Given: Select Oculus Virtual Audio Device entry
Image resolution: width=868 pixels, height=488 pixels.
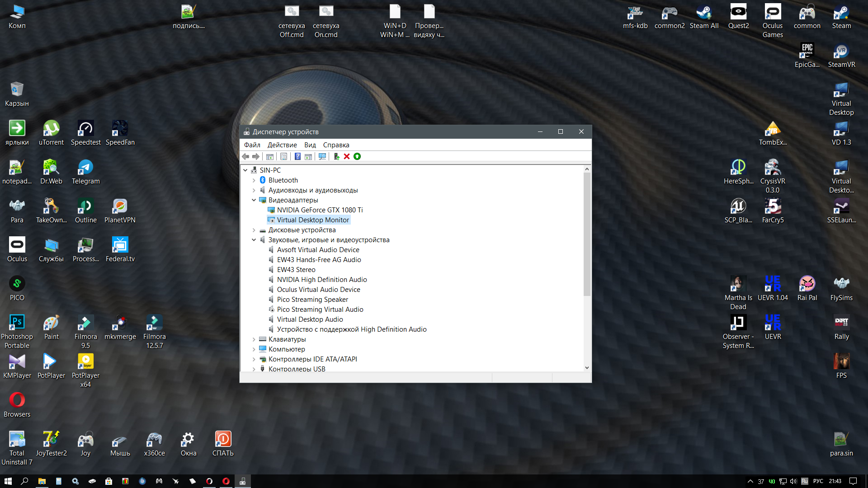Looking at the screenshot, I should [318, 290].
